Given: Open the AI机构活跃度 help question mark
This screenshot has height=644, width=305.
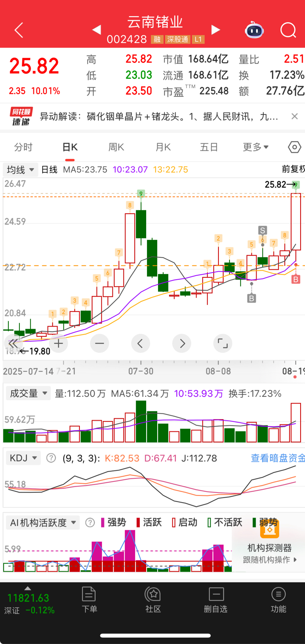Looking at the screenshot, I should (90, 522).
